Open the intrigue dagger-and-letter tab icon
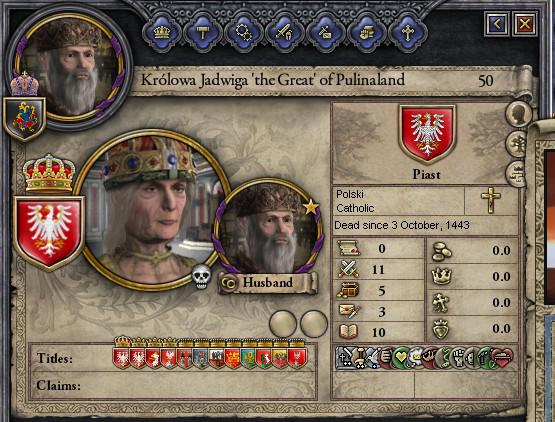 click(x=326, y=33)
